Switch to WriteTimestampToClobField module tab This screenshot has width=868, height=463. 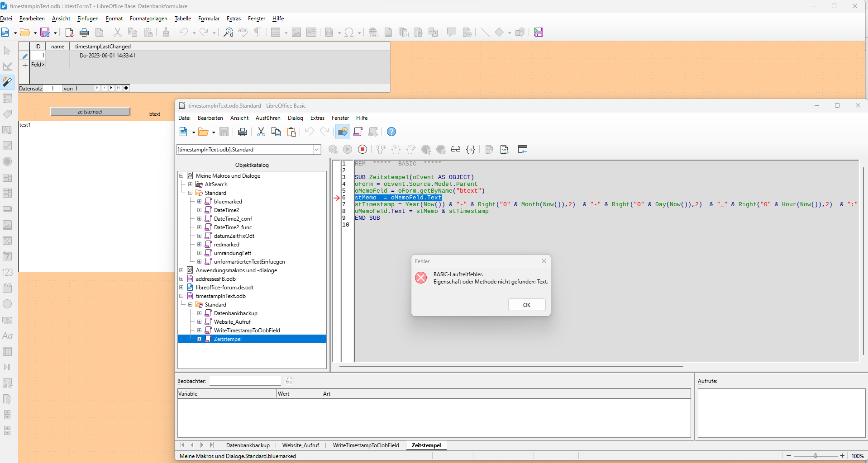[366, 445]
